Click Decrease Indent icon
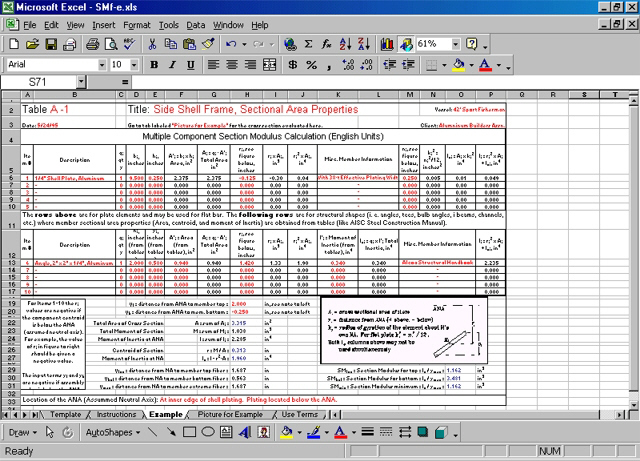This screenshot has width=640, height=461. pos(390,65)
